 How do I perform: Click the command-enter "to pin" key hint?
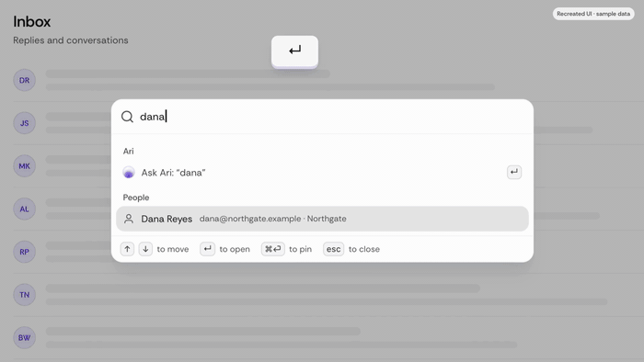272,249
